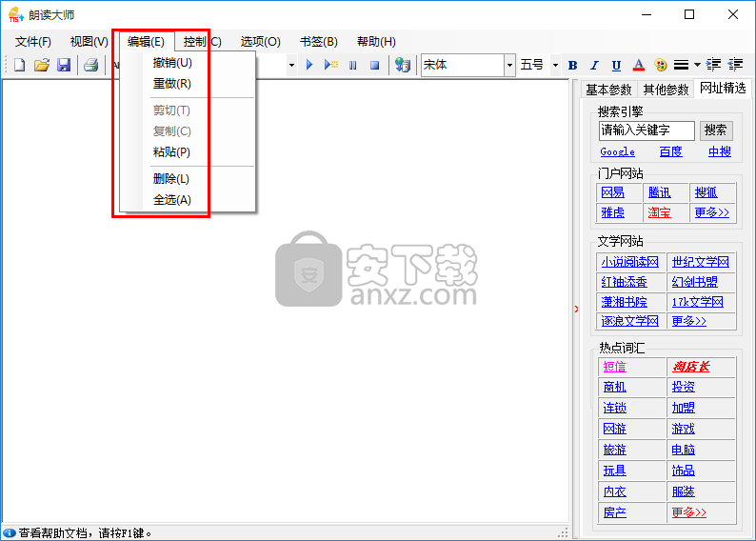Screen dimensions: 756x541
Task: Switch to the 基本参数 tab
Action: pyautogui.click(x=608, y=90)
